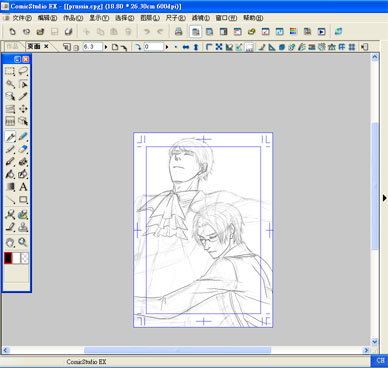Open the 文件 (File) menu
Screen dimensions: 388x368
click(x=22, y=18)
